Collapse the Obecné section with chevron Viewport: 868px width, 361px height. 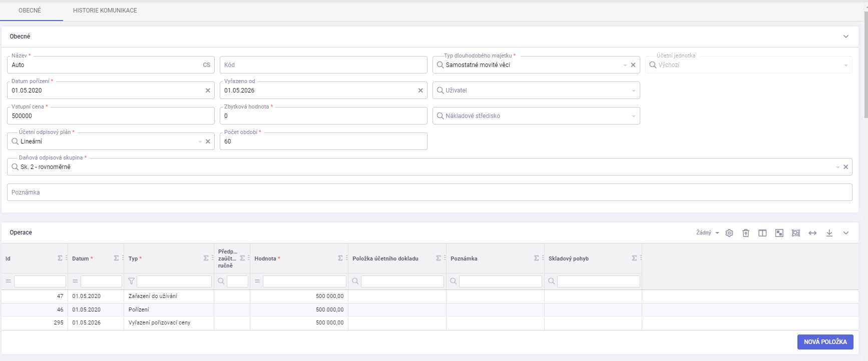coord(846,36)
